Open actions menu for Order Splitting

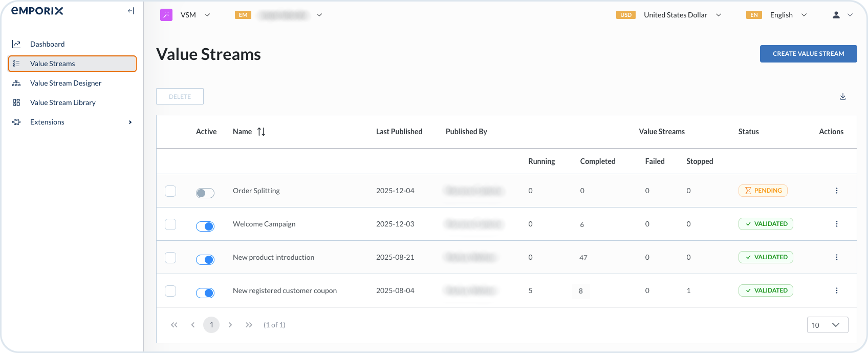click(836, 191)
